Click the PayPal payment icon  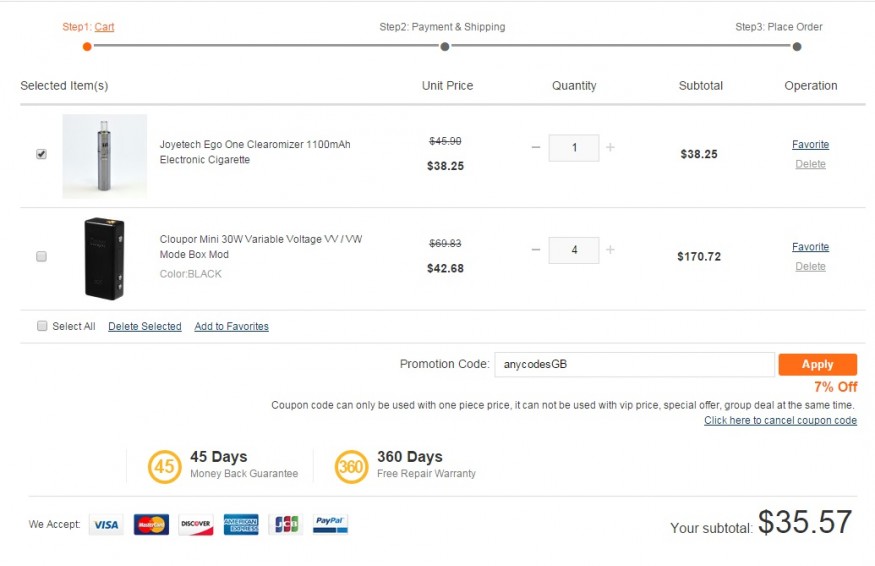click(330, 525)
